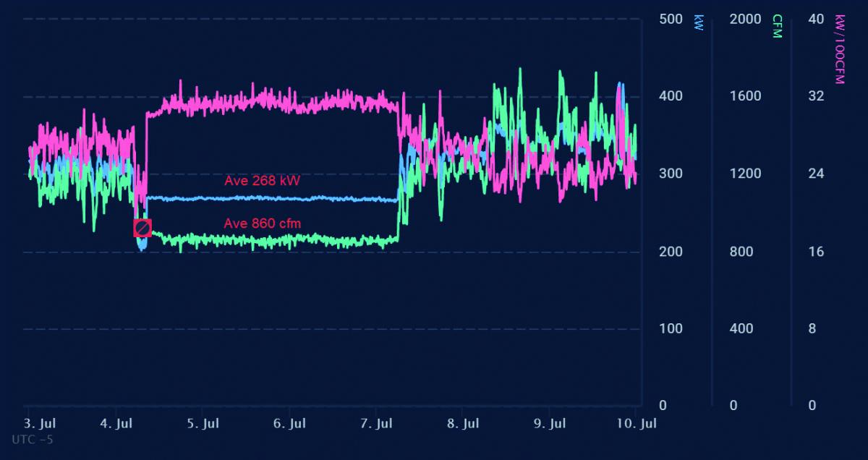Click the 500 tick on kW axis
The image size is (868, 460).
[671, 19]
